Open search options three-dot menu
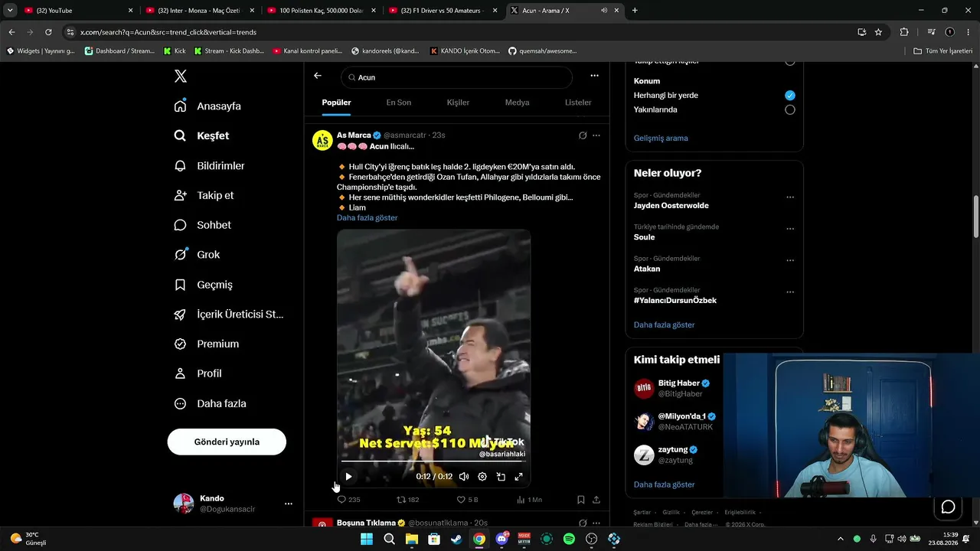The width and height of the screenshot is (980, 551). pyautogui.click(x=594, y=76)
